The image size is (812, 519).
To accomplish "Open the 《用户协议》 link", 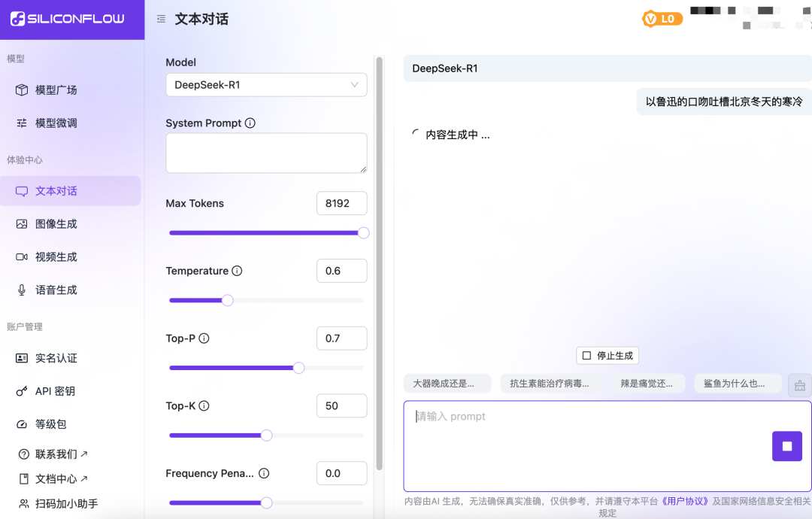I will (x=685, y=502).
